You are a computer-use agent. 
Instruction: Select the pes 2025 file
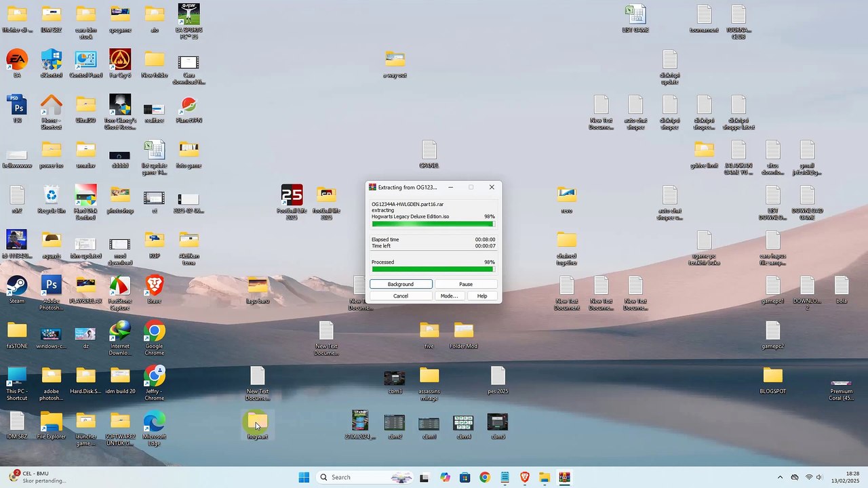(x=498, y=380)
